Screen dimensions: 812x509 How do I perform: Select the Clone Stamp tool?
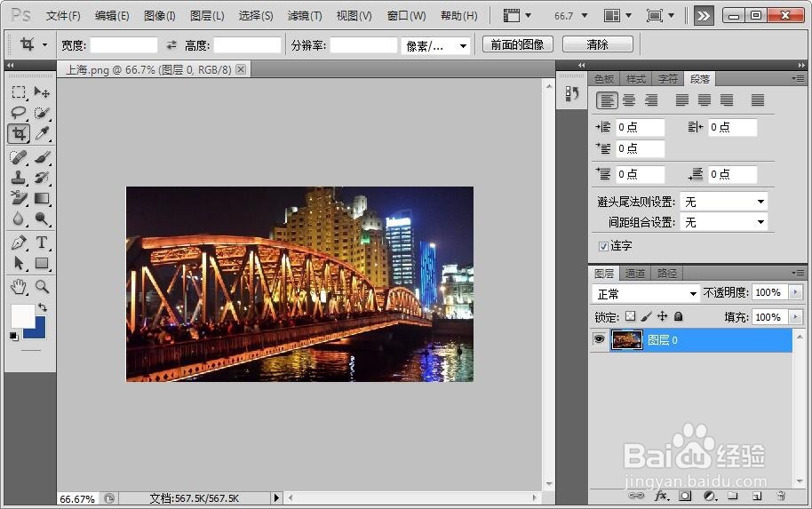tap(19, 177)
